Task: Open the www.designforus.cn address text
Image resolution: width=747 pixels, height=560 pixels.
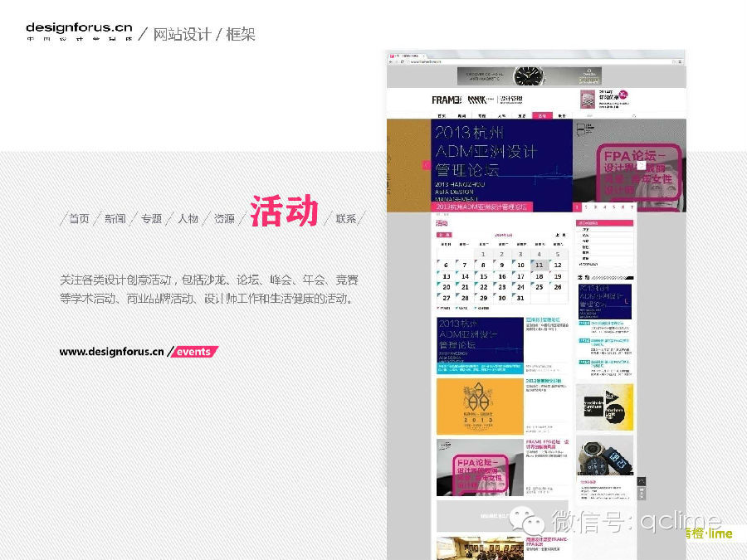Action: pos(111,352)
